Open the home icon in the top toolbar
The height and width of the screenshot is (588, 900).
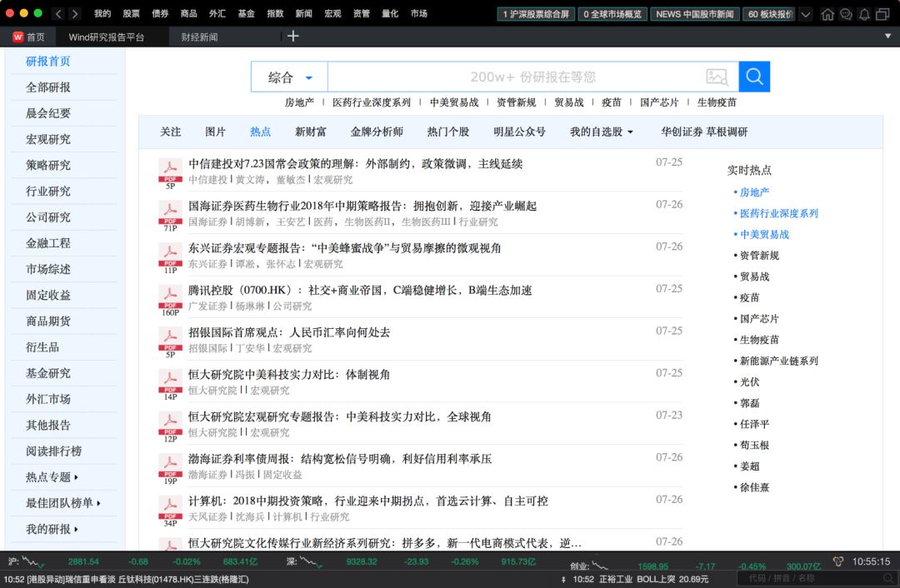click(828, 13)
